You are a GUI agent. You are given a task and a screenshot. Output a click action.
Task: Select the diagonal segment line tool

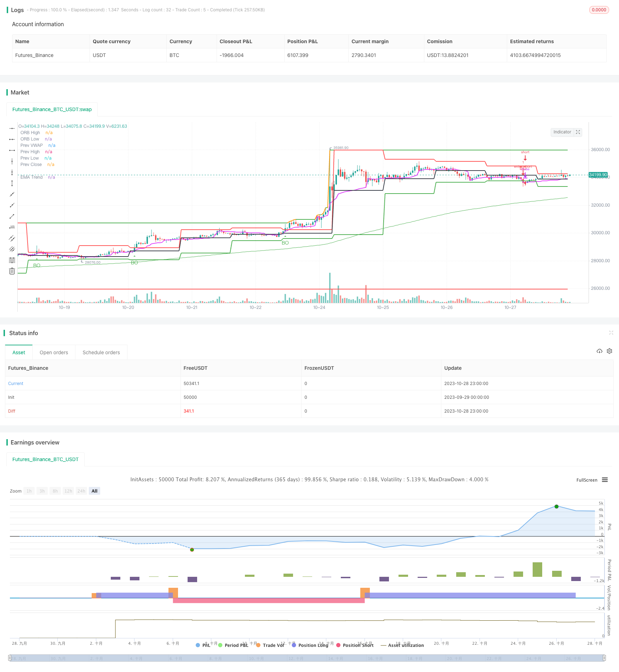12,216
